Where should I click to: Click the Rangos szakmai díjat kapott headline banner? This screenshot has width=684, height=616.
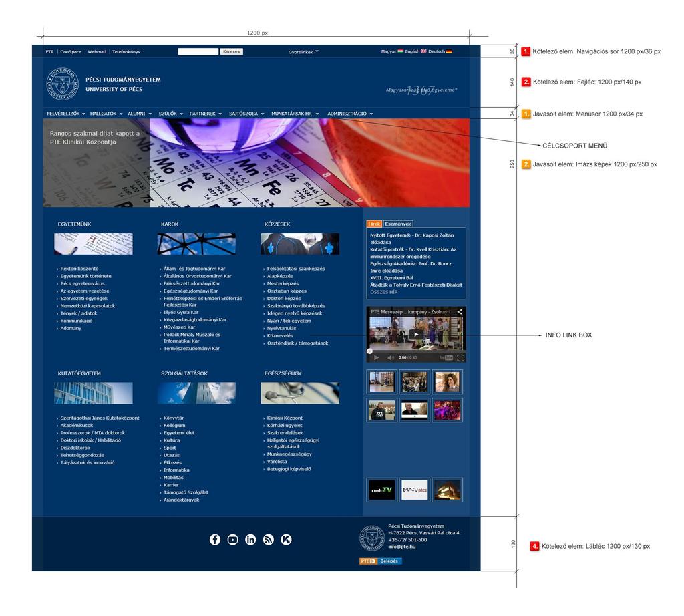[x=95, y=138]
